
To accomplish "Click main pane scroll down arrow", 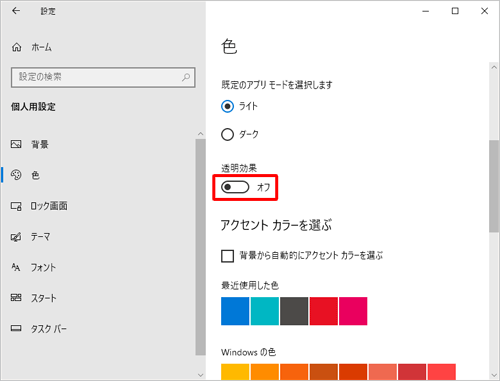I will (x=494, y=375).
